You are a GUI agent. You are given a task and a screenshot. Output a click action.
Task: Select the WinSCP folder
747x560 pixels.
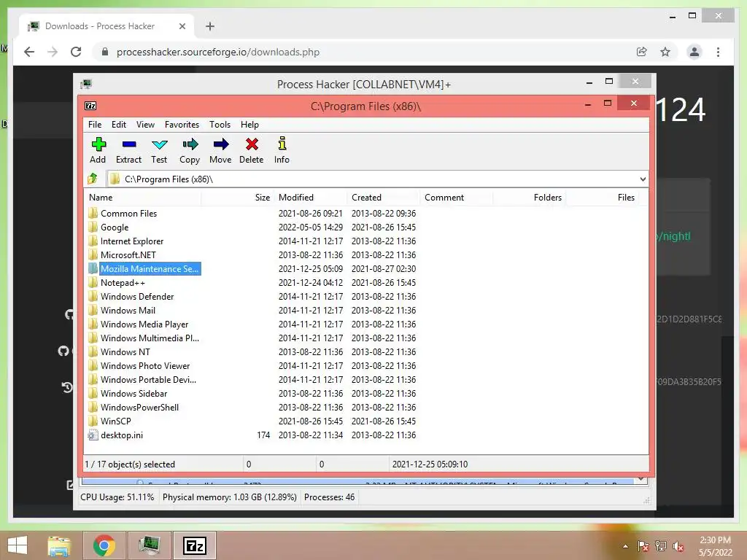click(115, 421)
